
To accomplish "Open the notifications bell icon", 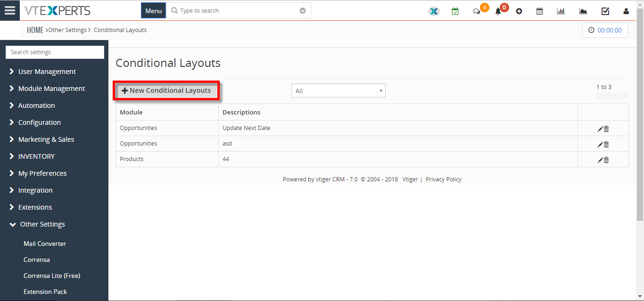I will [498, 11].
